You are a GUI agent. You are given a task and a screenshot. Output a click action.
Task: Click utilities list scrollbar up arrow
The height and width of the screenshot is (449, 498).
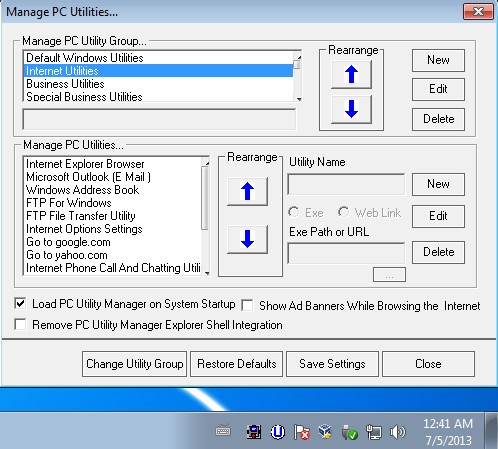click(206, 162)
